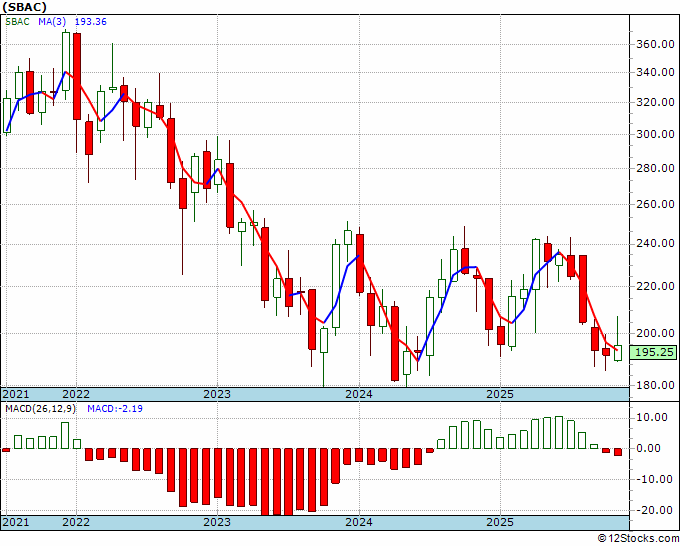Click the MA(3) legend label

[52, 22]
